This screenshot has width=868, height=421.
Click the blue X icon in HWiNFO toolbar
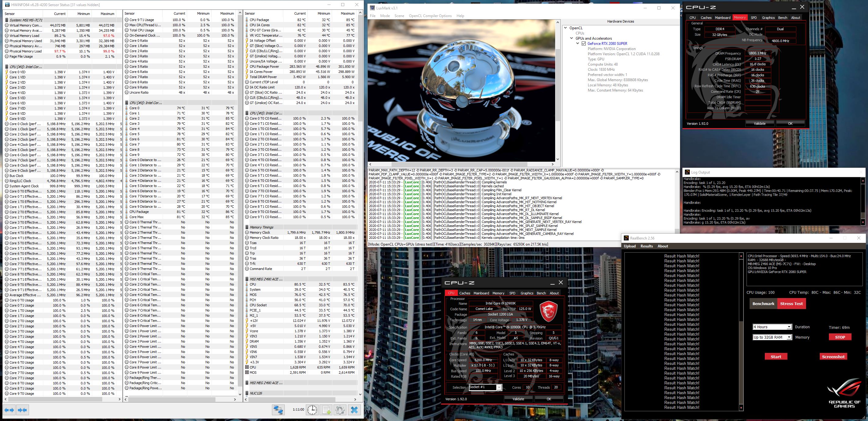[354, 410]
